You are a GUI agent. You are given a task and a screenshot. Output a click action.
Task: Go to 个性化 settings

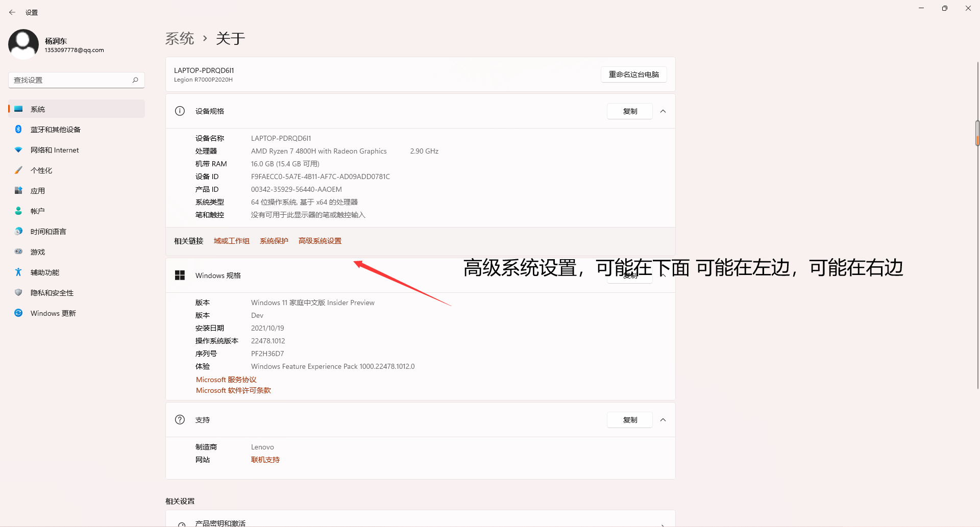click(77, 170)
